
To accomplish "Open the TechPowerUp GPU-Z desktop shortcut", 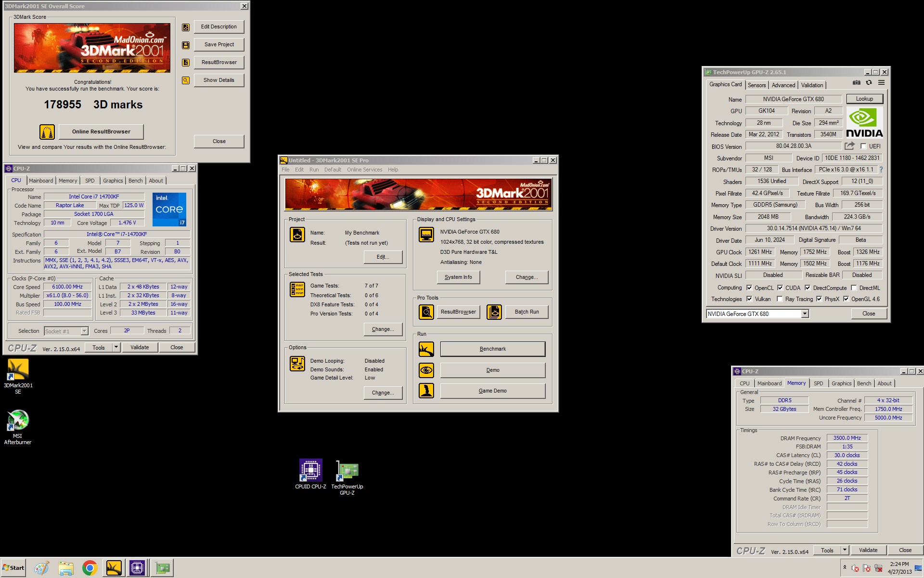I will (347, 478).
